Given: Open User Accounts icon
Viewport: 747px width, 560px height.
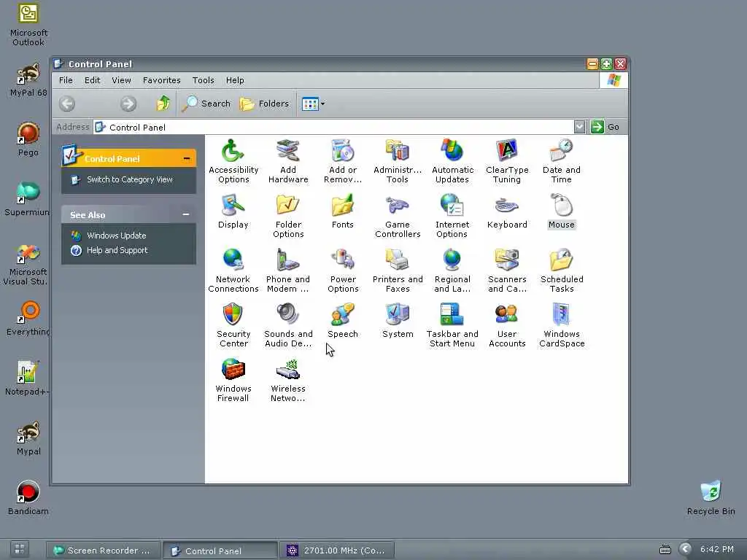Looking at the screenshot, I should [507, 325].
